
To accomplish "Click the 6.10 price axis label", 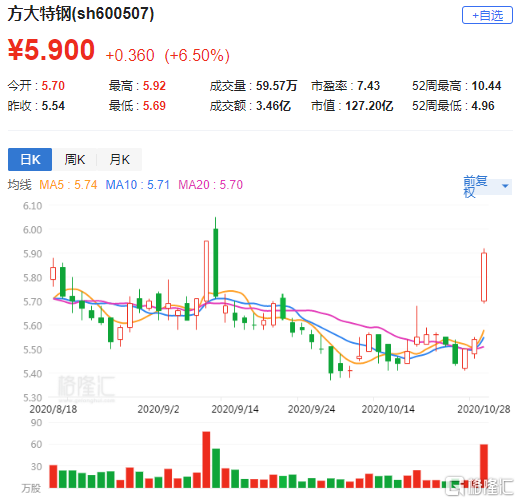I will [x=32, y=206].
